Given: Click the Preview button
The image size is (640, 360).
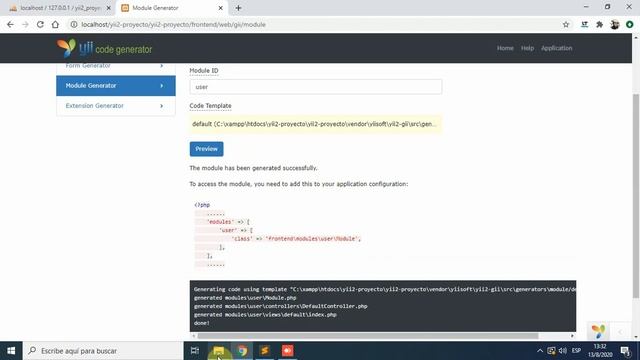Looking at the screenshot, I should (x=206, y=149).
